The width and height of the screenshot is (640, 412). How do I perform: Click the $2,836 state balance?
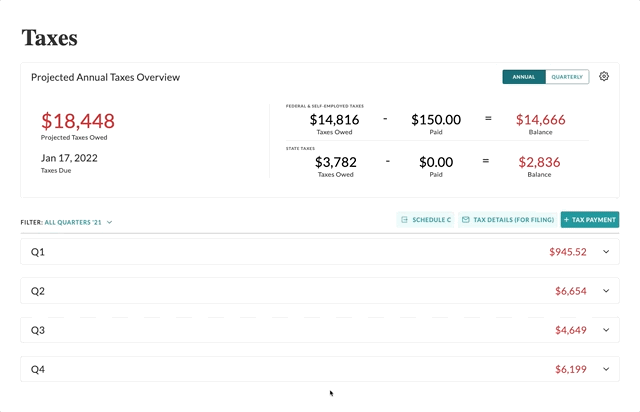[539, 162]
